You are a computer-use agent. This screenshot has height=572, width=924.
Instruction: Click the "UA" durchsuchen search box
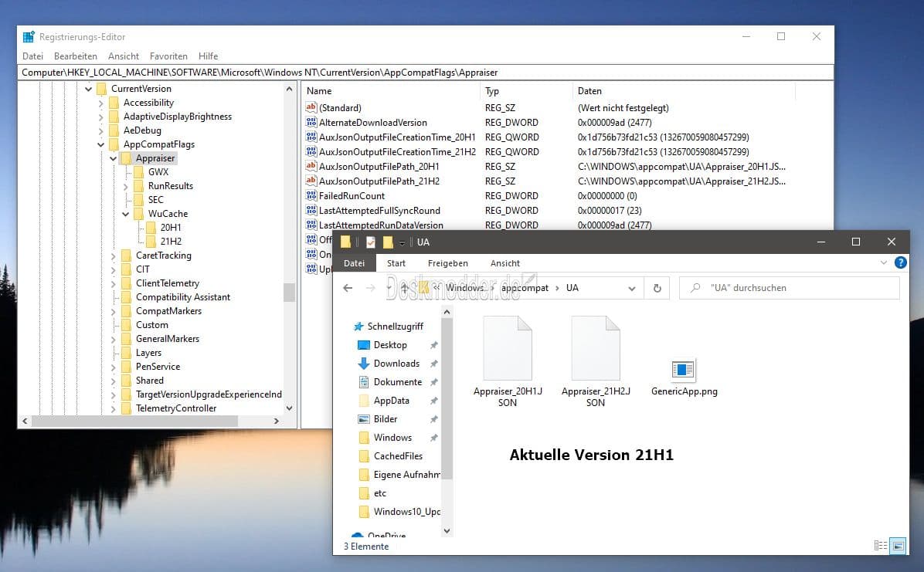point(790,288)
